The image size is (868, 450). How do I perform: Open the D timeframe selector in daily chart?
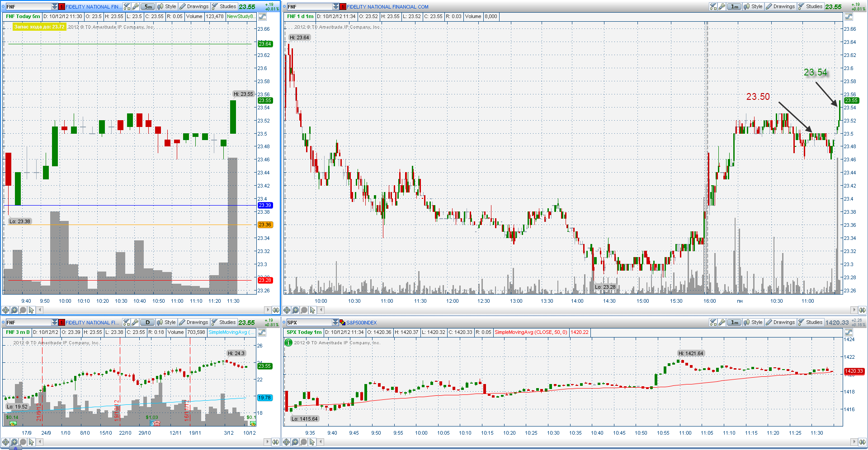coord(147,322)
